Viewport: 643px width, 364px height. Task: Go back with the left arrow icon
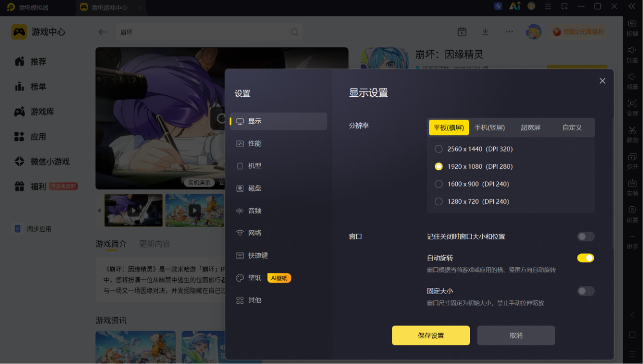pos(102,32)
